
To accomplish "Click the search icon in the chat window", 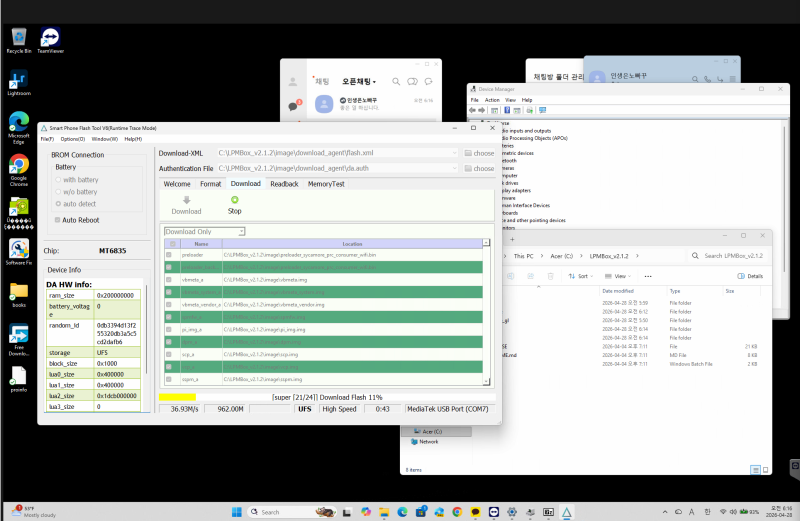I will point(396,82).
